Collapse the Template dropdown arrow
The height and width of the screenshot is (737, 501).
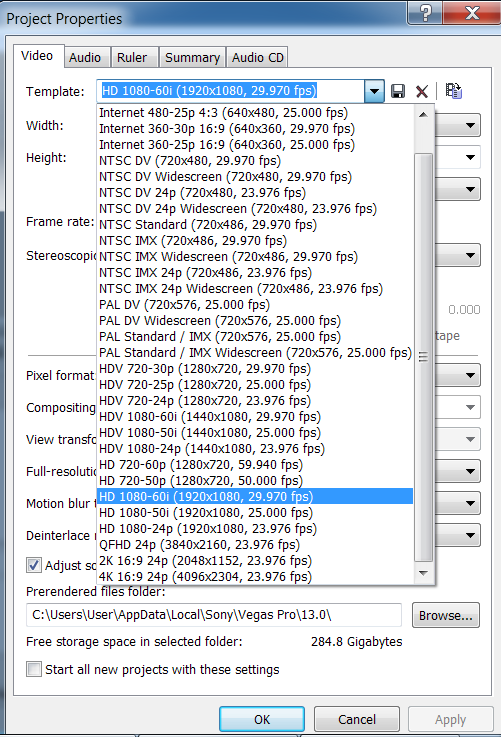tap(374, 91)
